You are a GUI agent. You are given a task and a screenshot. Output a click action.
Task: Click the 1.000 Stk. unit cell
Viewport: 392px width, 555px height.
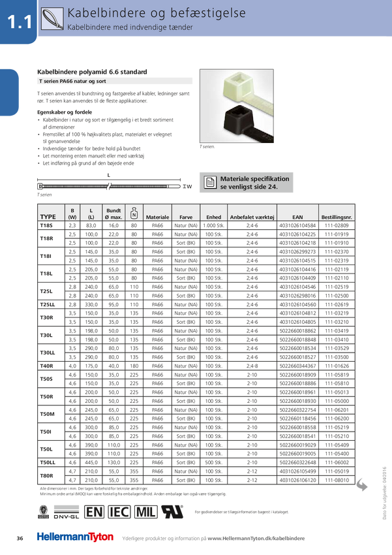(x=214, y=225)
